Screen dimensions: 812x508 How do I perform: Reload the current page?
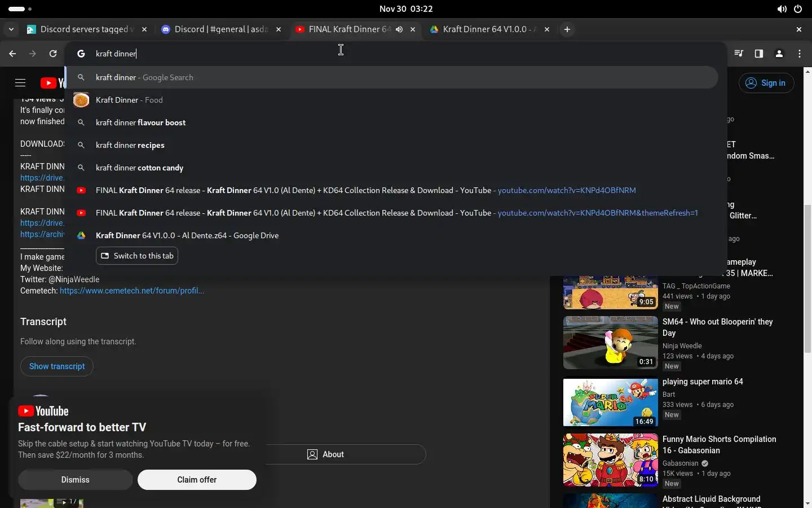coord(53,54)
